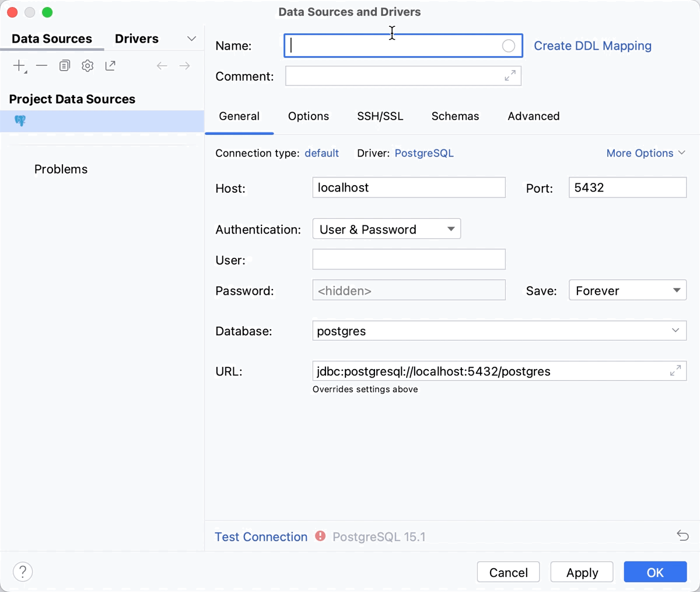Click the PostgreSQL driver link
This screenshot has height=592, width=700.
[x=424, y=153]
